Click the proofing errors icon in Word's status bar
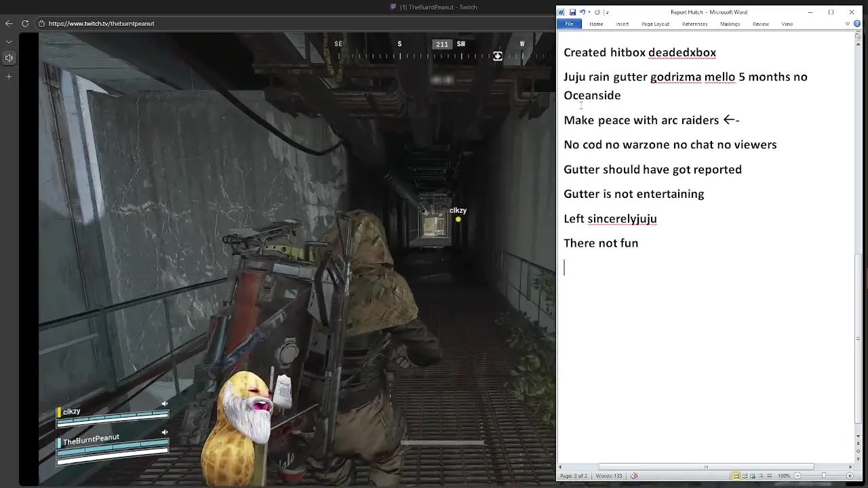 634,476
